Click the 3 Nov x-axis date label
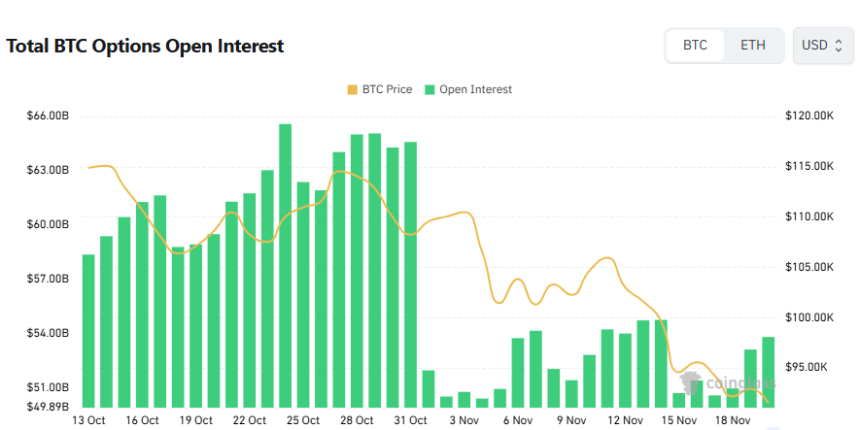 (464, 420)
